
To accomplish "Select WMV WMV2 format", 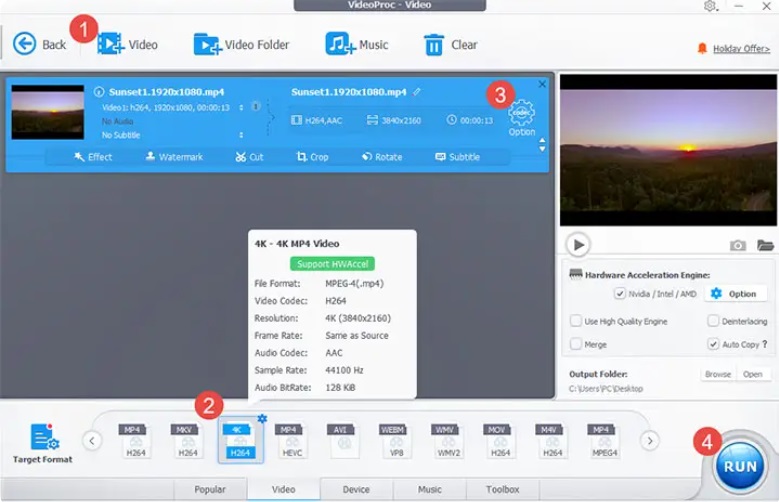I will pos(448,440).
